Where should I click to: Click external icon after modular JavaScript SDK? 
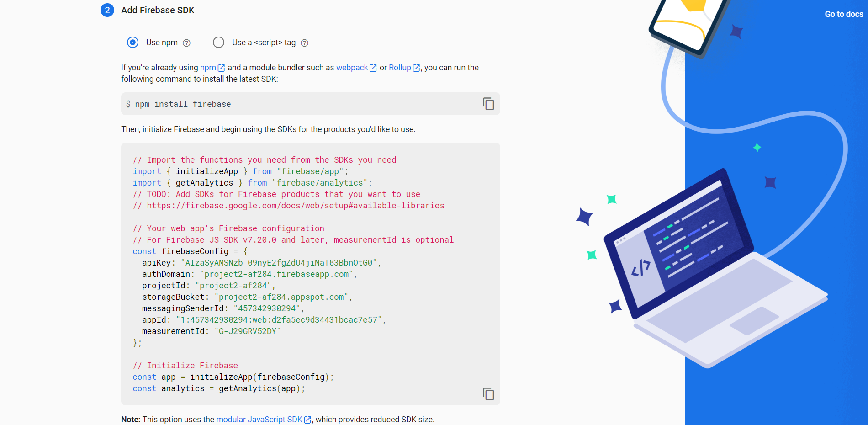[307, 420]
